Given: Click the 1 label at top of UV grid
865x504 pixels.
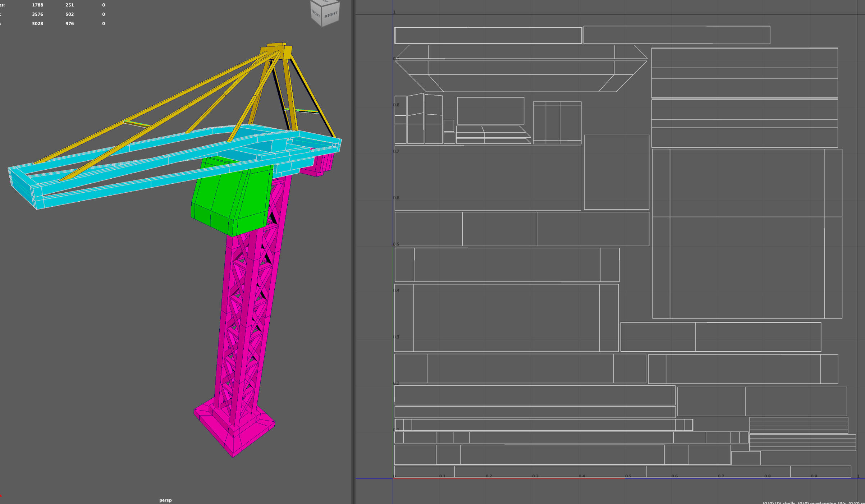Looking at the screenshot, I should [x=394, y=12].
